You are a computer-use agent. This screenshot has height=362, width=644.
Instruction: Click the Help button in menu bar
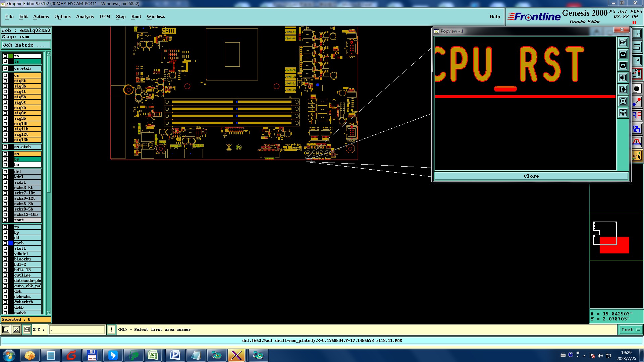494,16
